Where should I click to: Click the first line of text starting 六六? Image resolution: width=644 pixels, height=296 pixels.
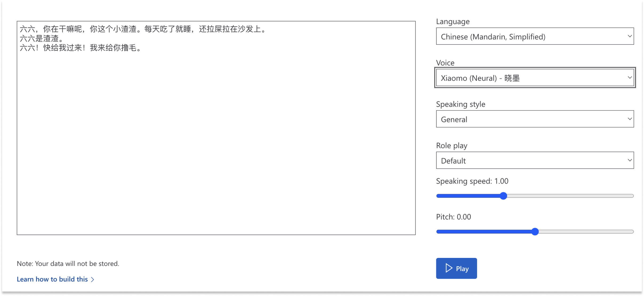tap(143, 29)
